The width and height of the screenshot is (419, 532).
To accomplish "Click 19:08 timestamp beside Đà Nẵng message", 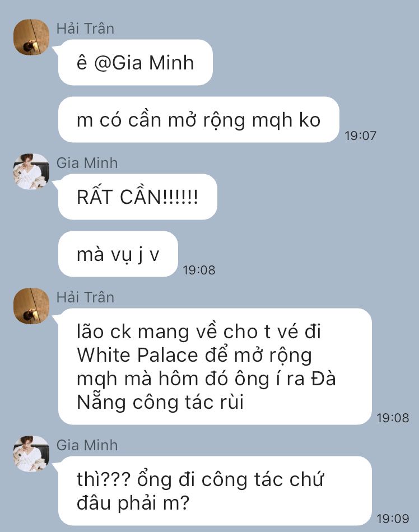I will (393, 418).
